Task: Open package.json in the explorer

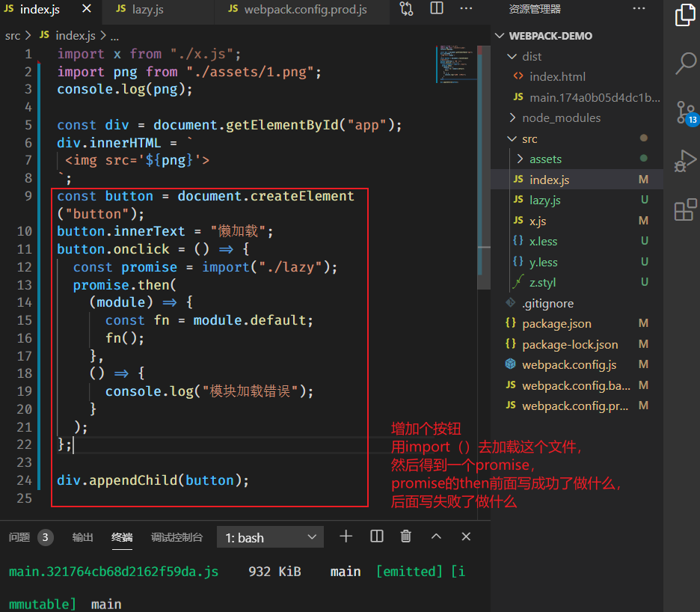Action: point(577,323)
